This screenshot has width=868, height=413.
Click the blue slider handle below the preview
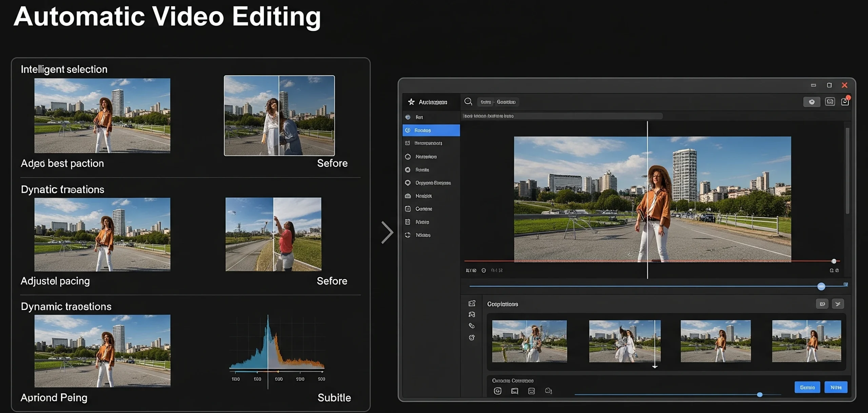(x=821, y=286)
